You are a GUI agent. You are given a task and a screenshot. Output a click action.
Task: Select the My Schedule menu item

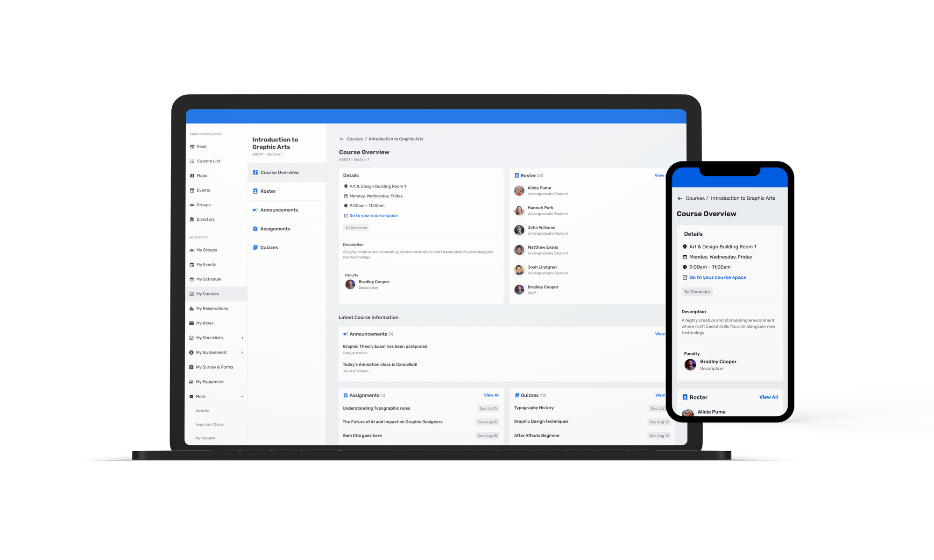210,279
